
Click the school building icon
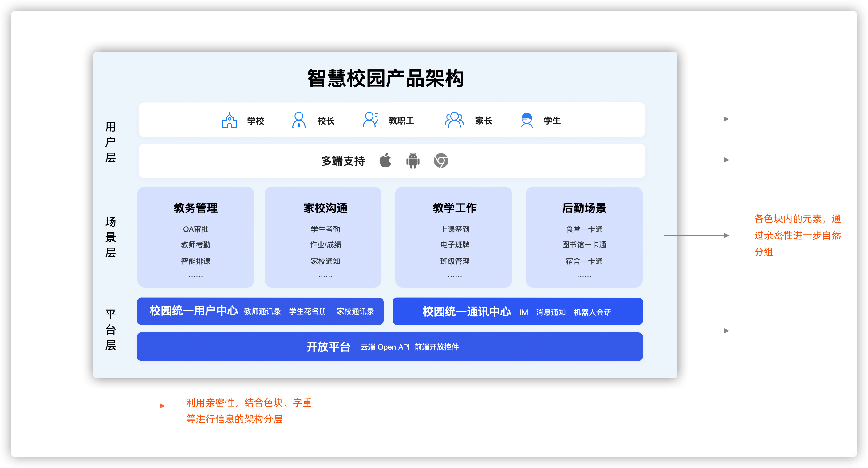click(x=230, y=120)
